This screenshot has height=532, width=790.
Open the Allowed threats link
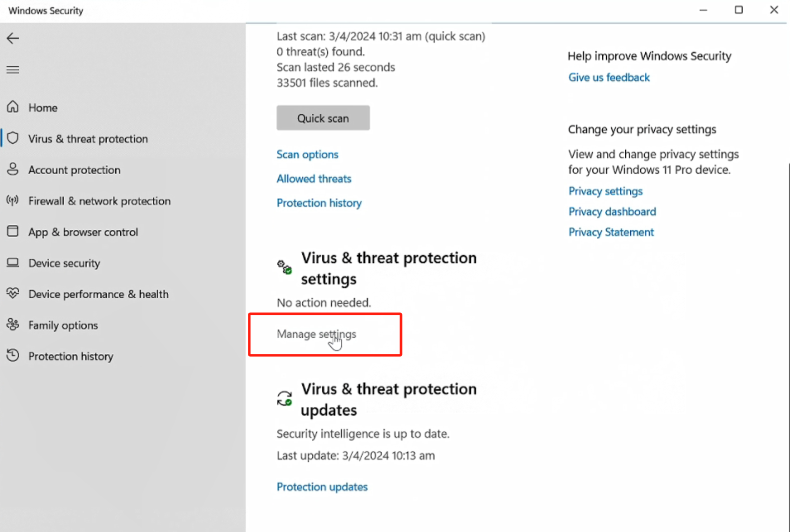click(x=314, y=179)
